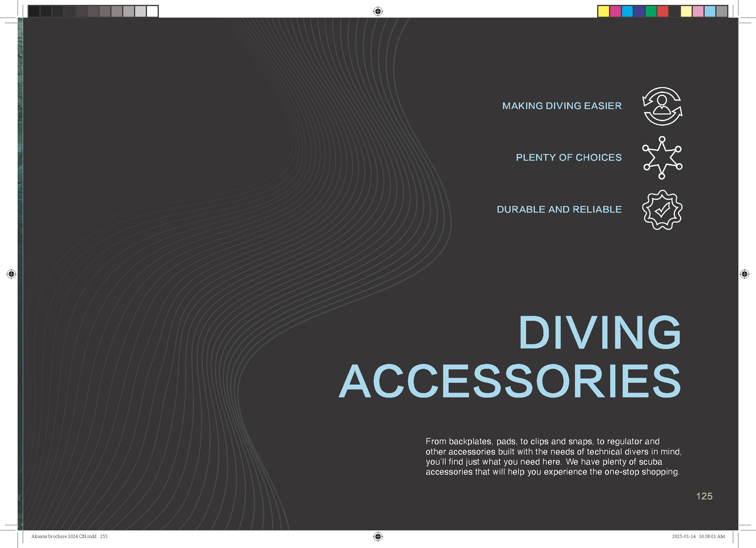Click the user refresh cycle icon
Screen dimensions: 756x548
(662, 106)
